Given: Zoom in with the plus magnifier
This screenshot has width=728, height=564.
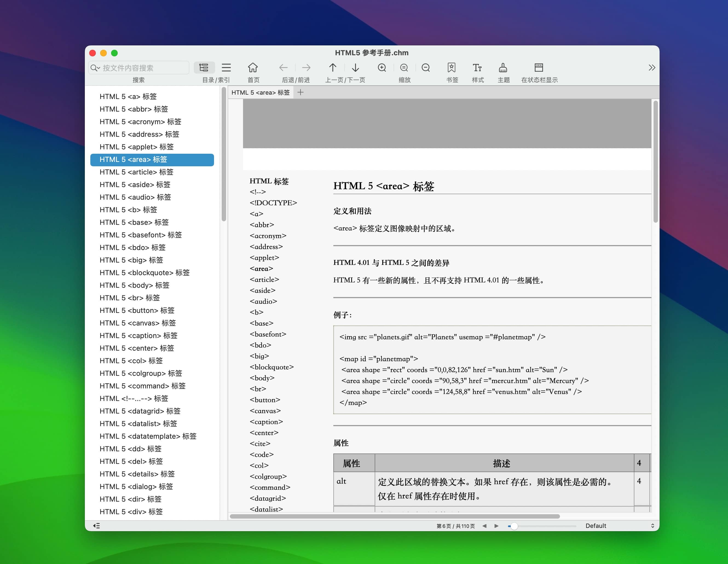Looking at the screenshot, I should click(x=382, y=68).
